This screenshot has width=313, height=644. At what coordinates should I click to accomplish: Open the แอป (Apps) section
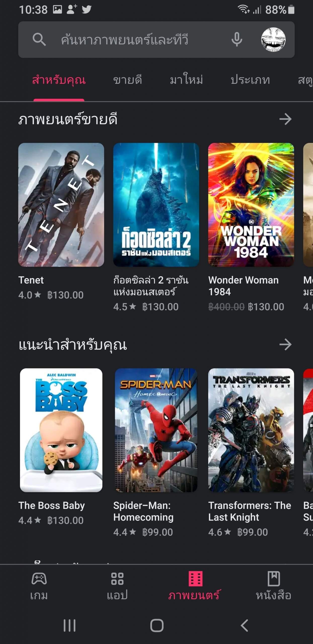pos(117,586)
